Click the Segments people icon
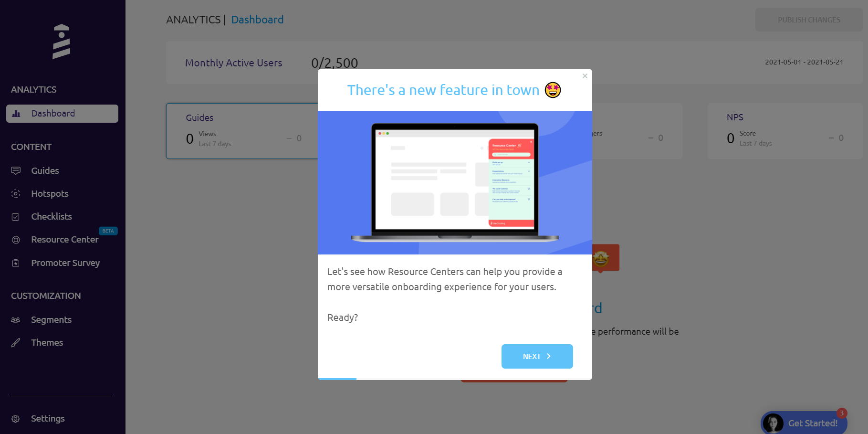 pos(16,320)
